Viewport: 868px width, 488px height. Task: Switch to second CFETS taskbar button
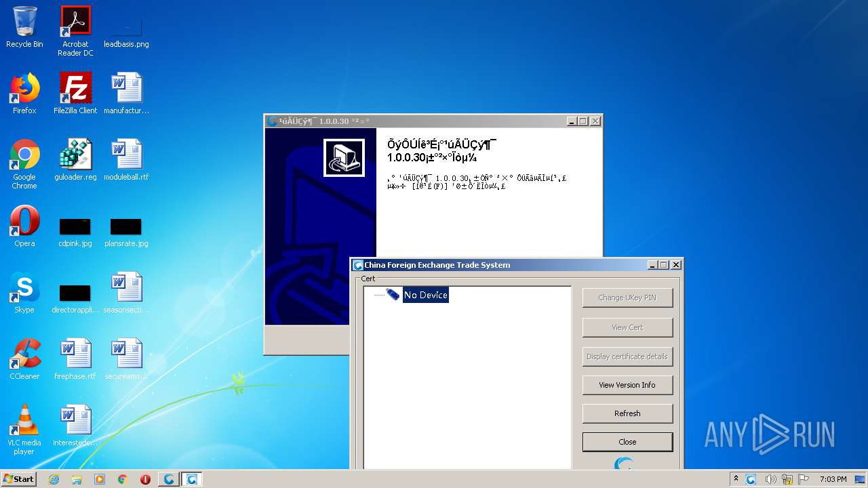click(192, 479)
